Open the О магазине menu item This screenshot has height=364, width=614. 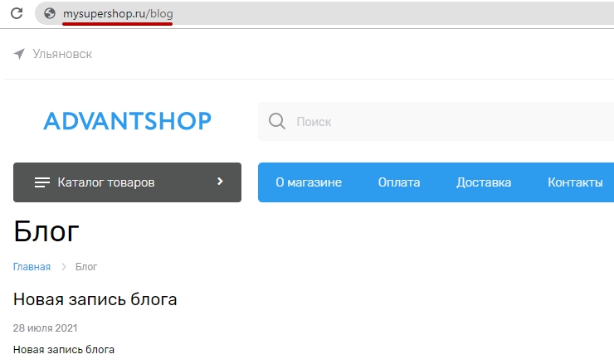(x=309, y=182)
